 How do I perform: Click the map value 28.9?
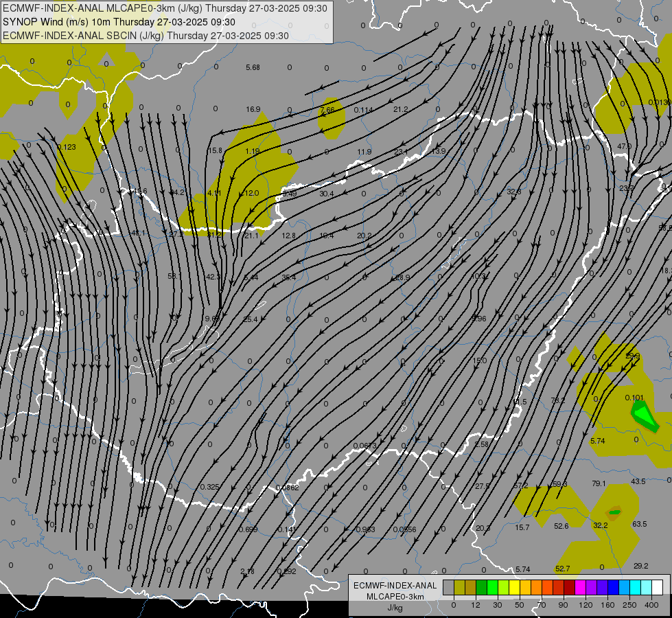(402, 277)
